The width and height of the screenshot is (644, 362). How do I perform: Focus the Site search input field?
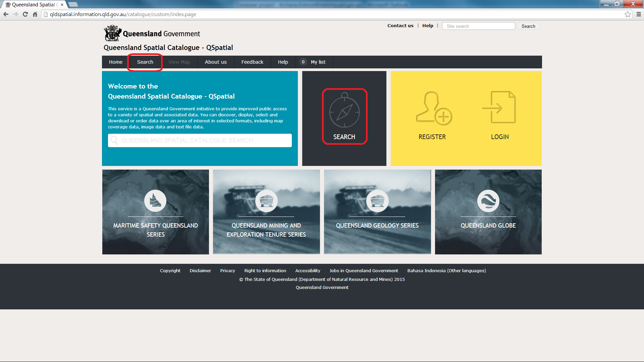tap(478, 26)
